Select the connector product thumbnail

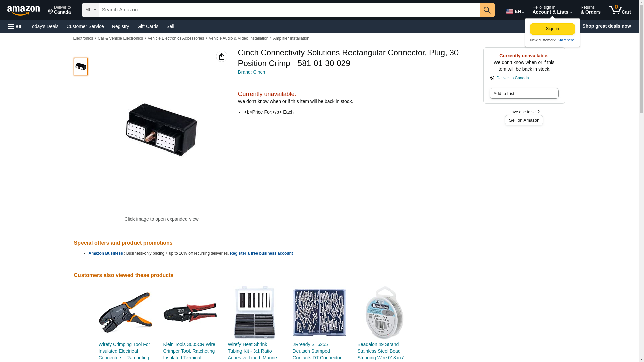pyautogui.click(x=81, y=67)
